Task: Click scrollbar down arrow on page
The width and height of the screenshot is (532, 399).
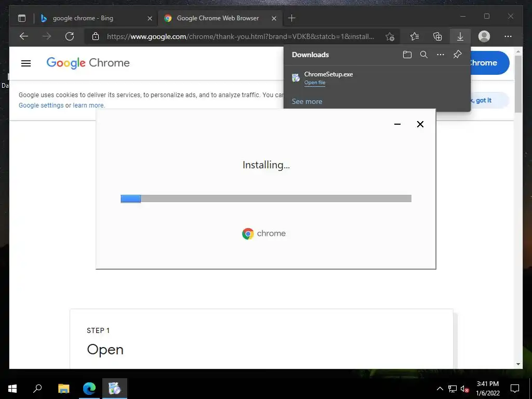Action: point(518,364)
